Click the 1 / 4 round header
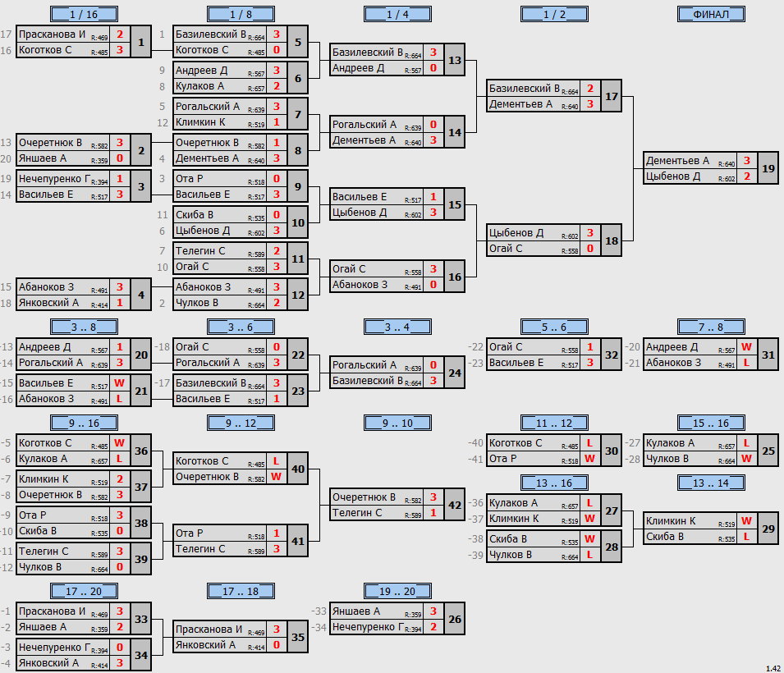 (x=397, y=14)
